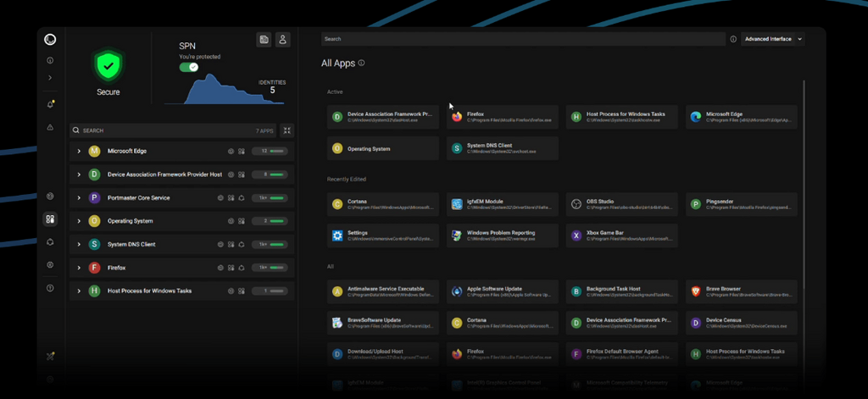Open the help question-mark icon in the sidebar
The height and width of the screenshot is (399, 868).
point(50,288)
